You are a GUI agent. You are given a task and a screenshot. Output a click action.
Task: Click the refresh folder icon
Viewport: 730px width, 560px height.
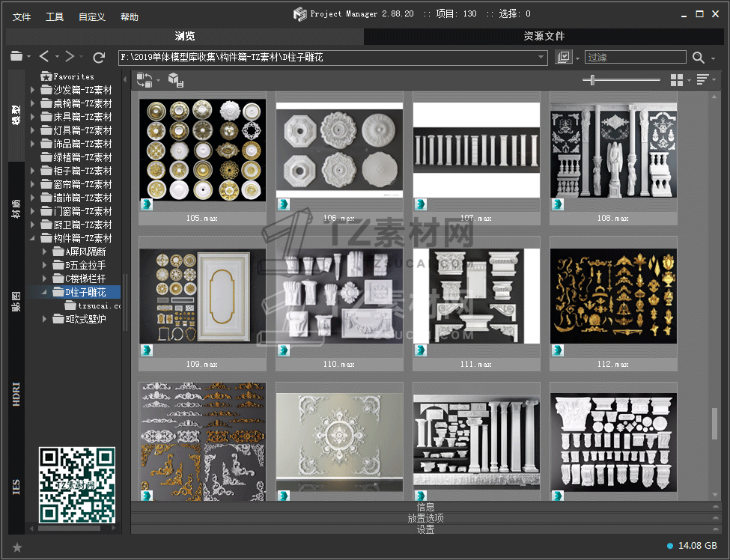(x=99, y=57)
